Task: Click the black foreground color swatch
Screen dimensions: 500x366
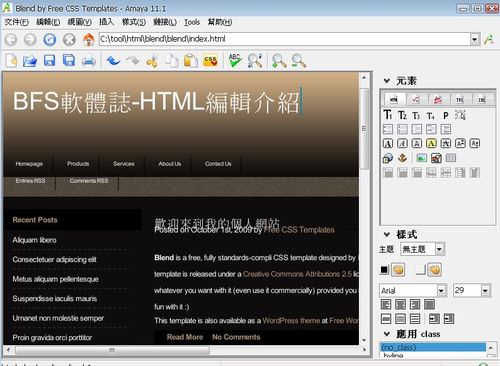Action: point(384,270)
